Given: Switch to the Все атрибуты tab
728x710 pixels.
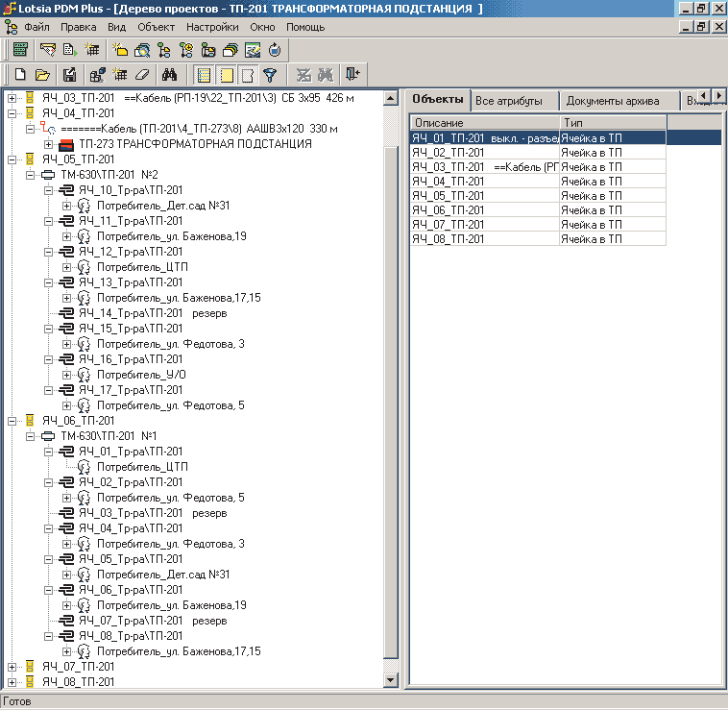Looking at the screenshot, I should click(509, 101).
